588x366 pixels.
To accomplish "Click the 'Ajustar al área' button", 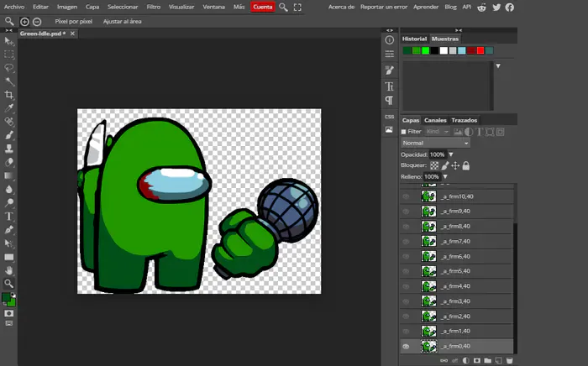I will tap(122, 21).
